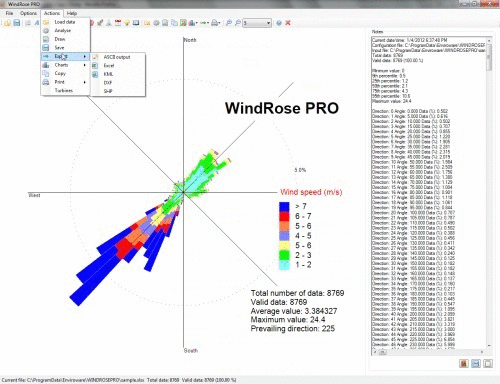500x384 pixels.
Task: Expand the Print submenu arrow
Action: pyautogui.click(x=85, y=82)
